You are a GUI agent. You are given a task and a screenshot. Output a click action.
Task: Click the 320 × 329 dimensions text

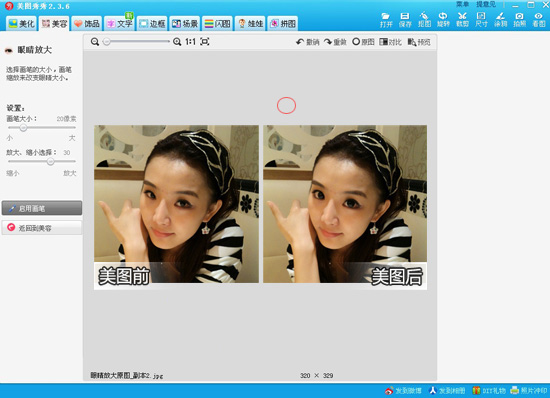[316, 376]
